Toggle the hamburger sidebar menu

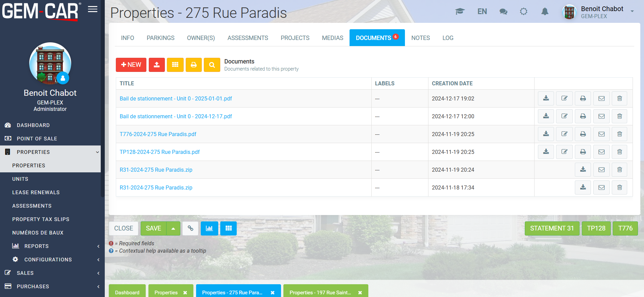click(93, 9)
